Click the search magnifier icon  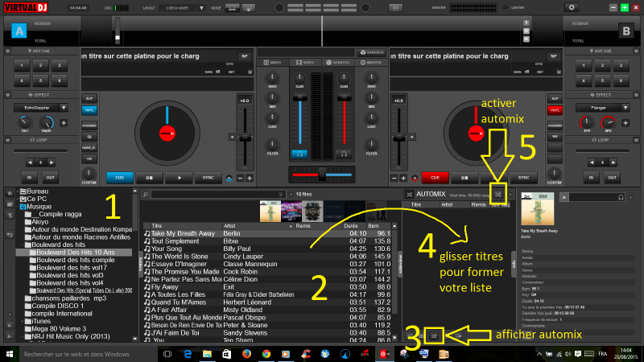(x=146, y=195)
